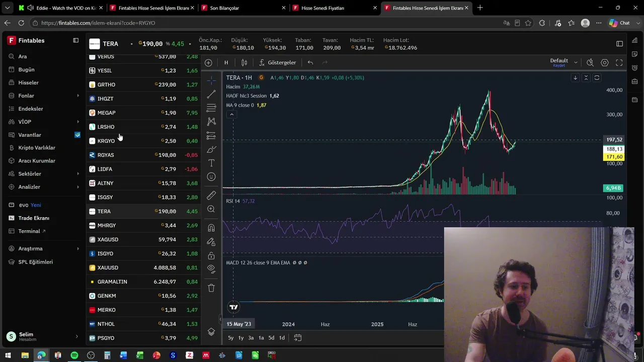Select the 1d date range
Image resolution: width=644 pixels, height=362 pixels.
coord(282,337)
